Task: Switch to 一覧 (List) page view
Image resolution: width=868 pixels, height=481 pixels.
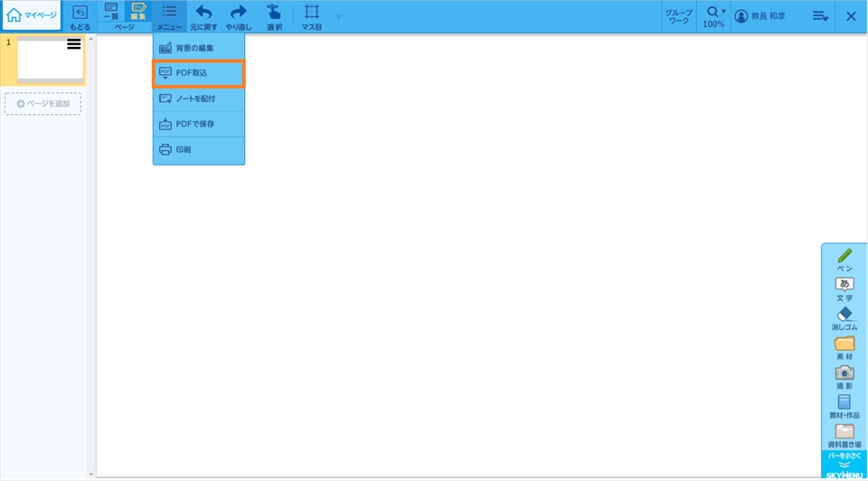Action: point(111,12)
